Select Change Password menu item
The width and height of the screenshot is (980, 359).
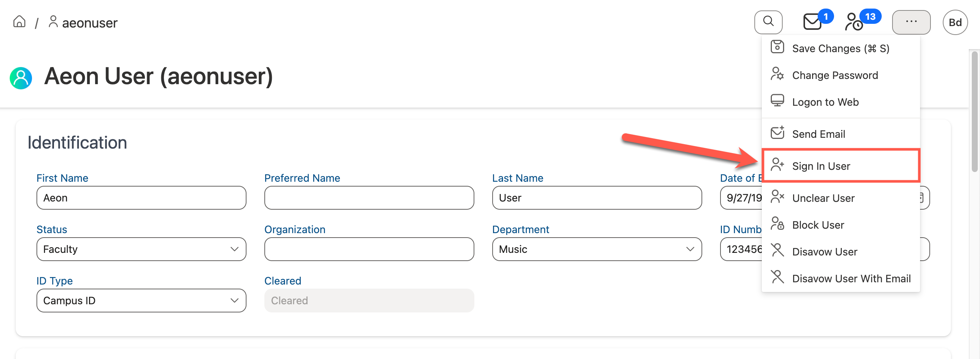[835, 75]
